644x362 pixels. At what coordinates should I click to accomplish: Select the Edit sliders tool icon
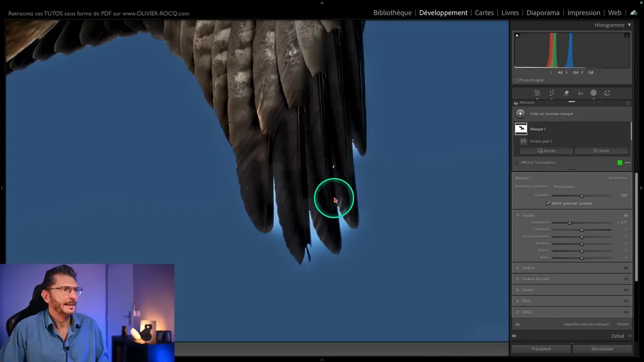[x=537, y=93]
